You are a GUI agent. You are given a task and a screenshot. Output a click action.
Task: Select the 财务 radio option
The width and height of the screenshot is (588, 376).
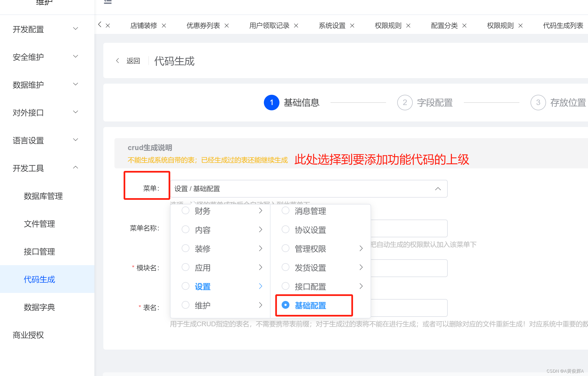click(x=186, y=211)
